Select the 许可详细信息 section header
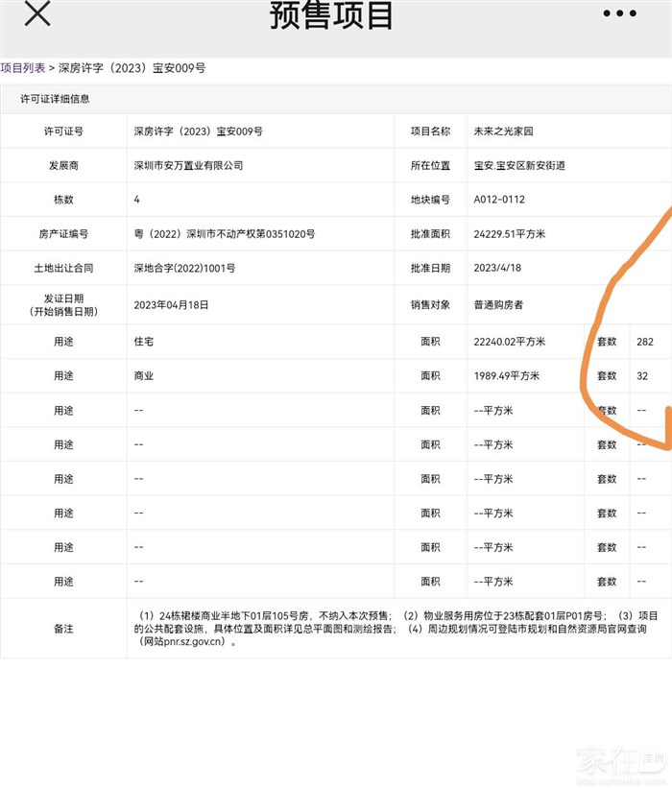 coord(56,99)
